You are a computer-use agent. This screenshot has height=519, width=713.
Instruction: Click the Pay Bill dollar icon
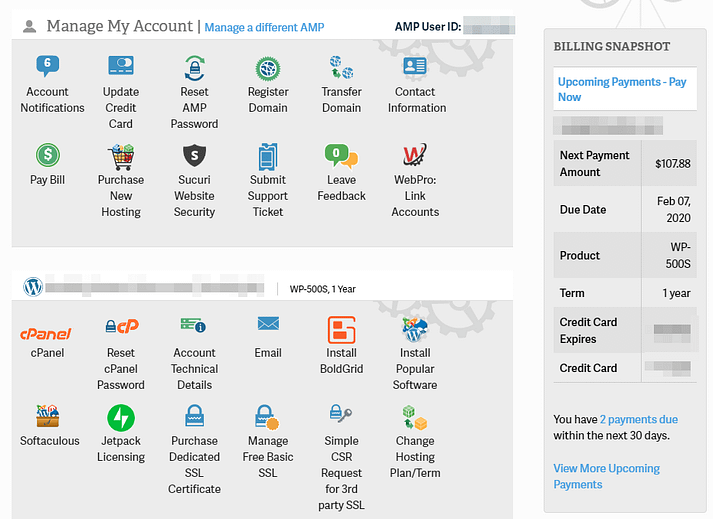[x=48, y=155]
